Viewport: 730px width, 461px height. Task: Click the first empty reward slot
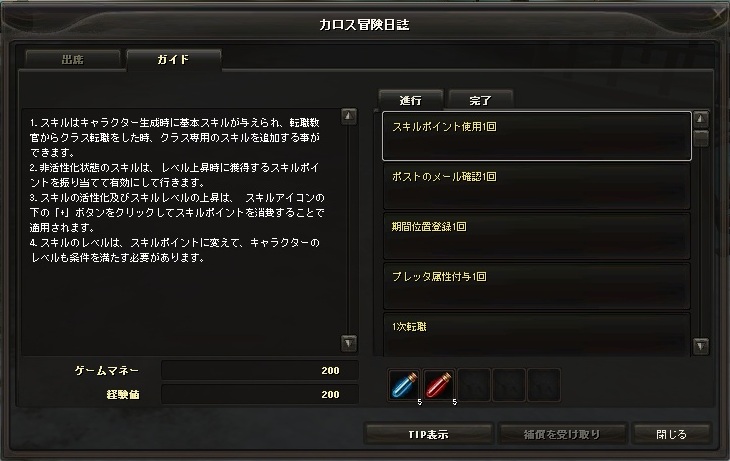(x=474, y=385)
